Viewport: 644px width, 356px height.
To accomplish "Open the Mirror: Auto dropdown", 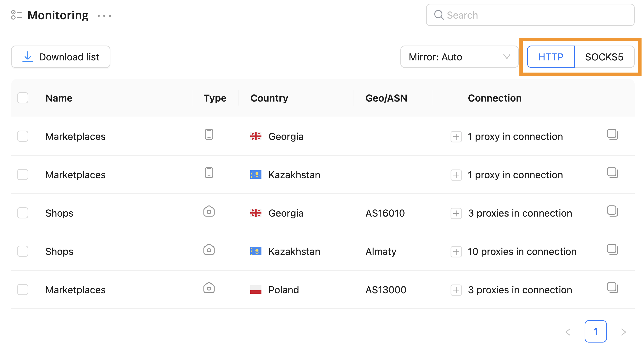I will pyautogui.click(x=459, y=57).
